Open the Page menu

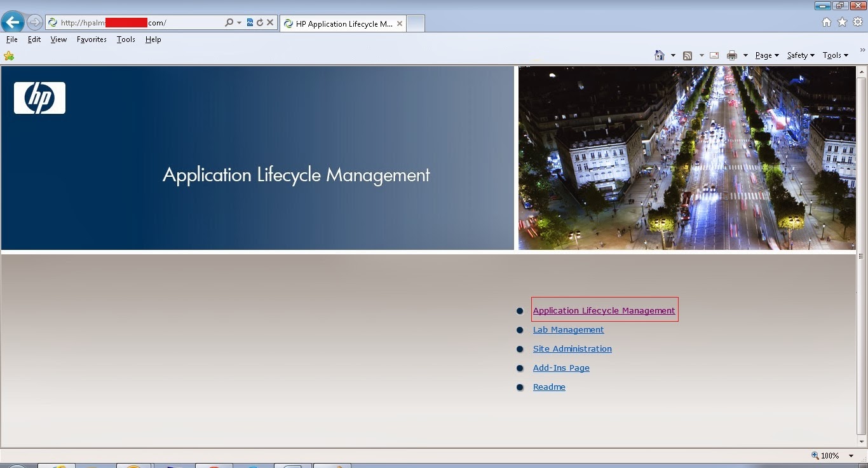(764, 55)
